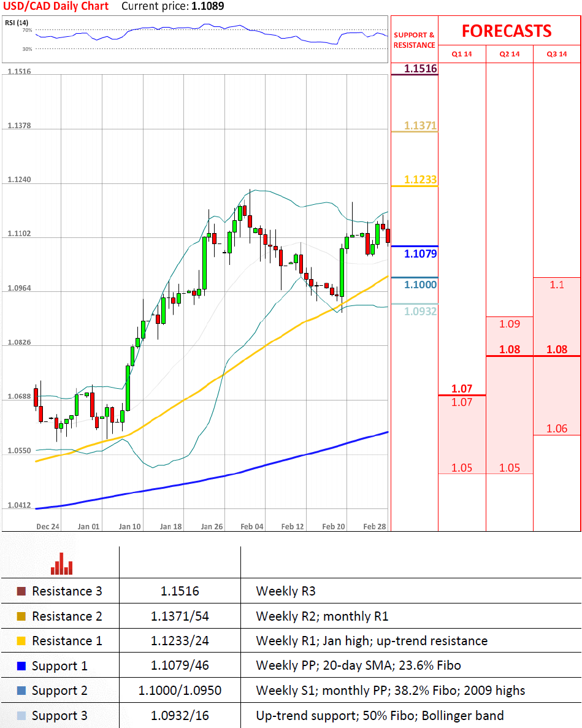Click table value 1.1371/54
The image size is (582, 728).
click(x=180, y=616)
